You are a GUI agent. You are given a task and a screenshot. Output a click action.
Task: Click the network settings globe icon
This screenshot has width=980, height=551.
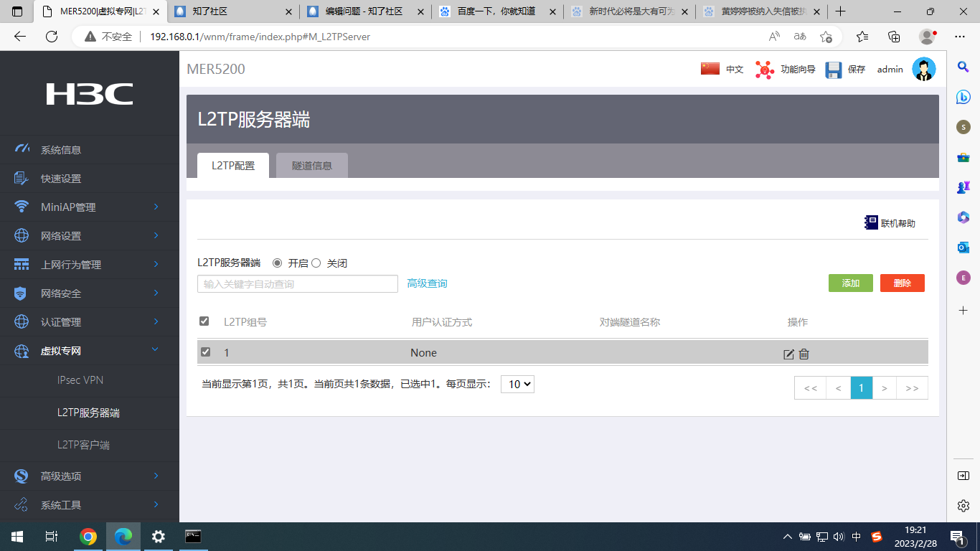22,236
